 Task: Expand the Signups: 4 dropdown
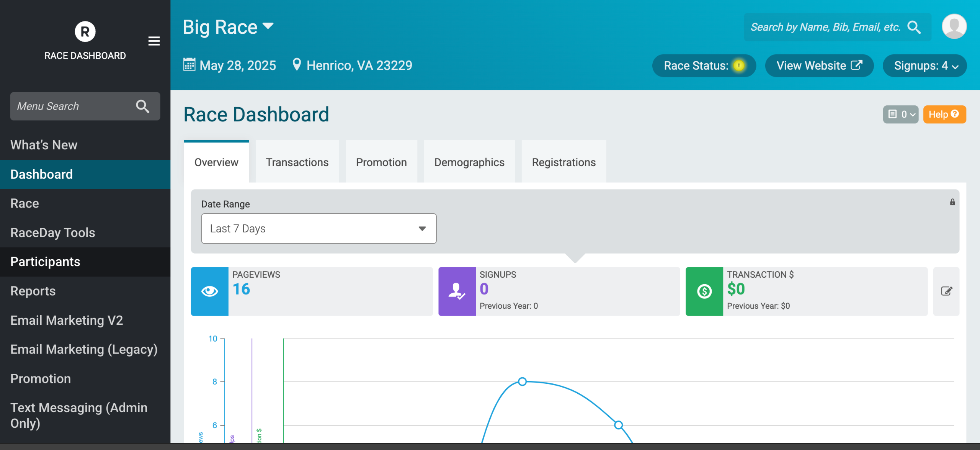924,65
